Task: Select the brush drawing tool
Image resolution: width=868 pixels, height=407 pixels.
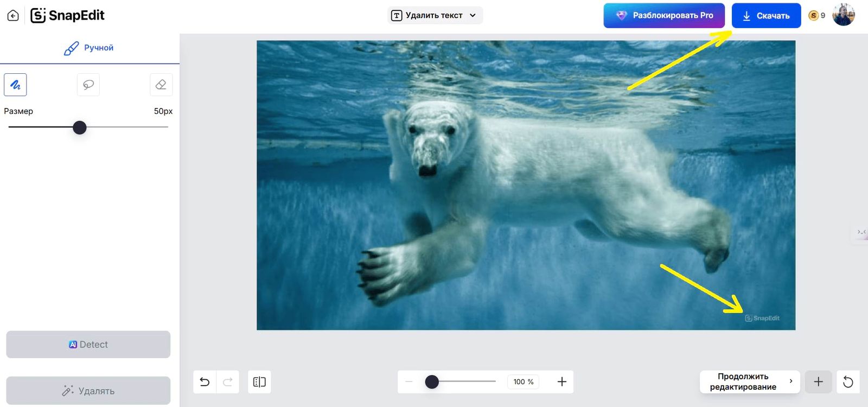Action: click(15, 85)
